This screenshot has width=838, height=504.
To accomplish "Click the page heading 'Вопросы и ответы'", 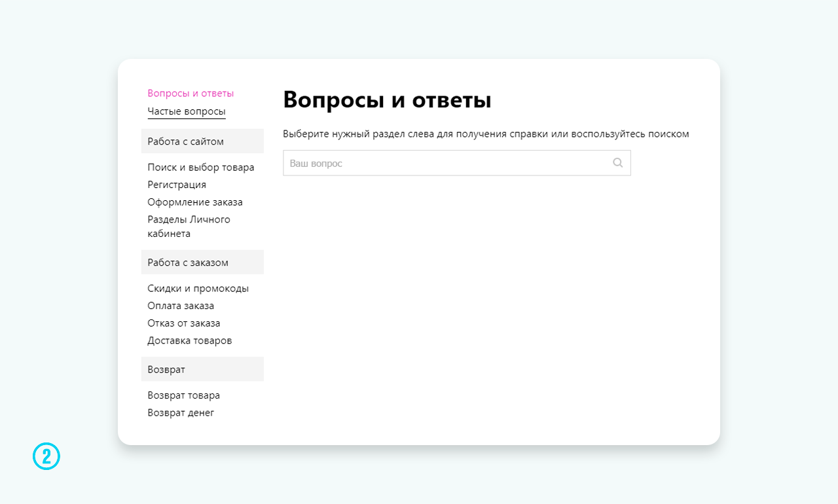I will tap(387, 100).
